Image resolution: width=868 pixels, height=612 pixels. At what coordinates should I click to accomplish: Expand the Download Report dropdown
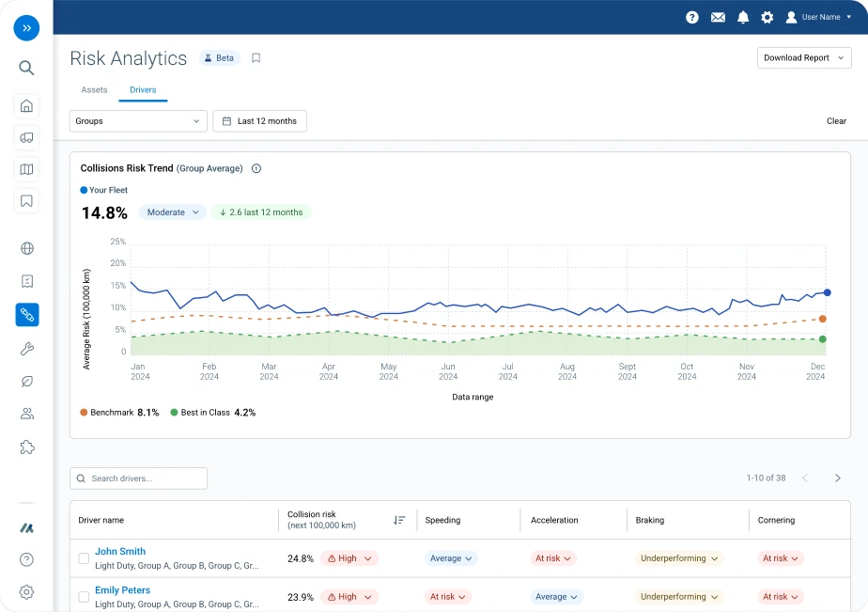(x=804, y=58)
